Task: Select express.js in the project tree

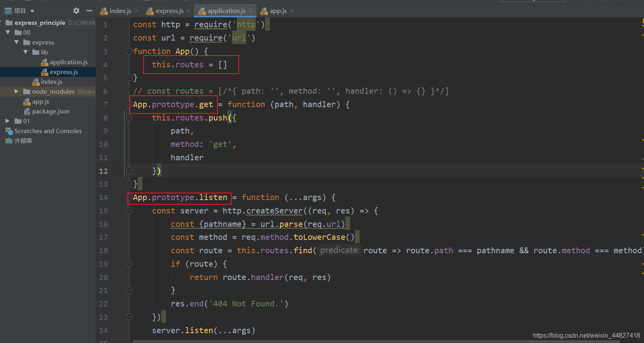Action: tap(64, 72)
